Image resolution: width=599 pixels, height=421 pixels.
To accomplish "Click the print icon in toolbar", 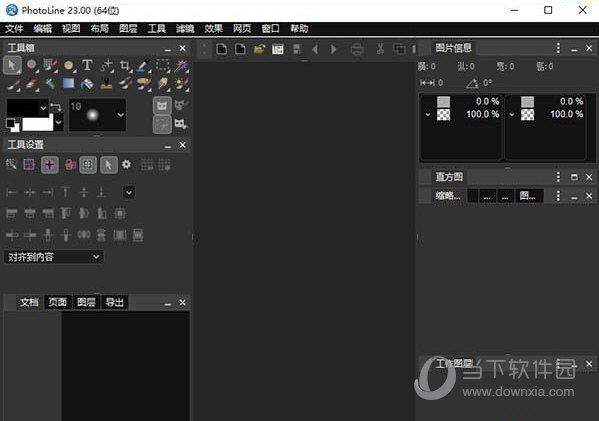I will click(357, 49).
